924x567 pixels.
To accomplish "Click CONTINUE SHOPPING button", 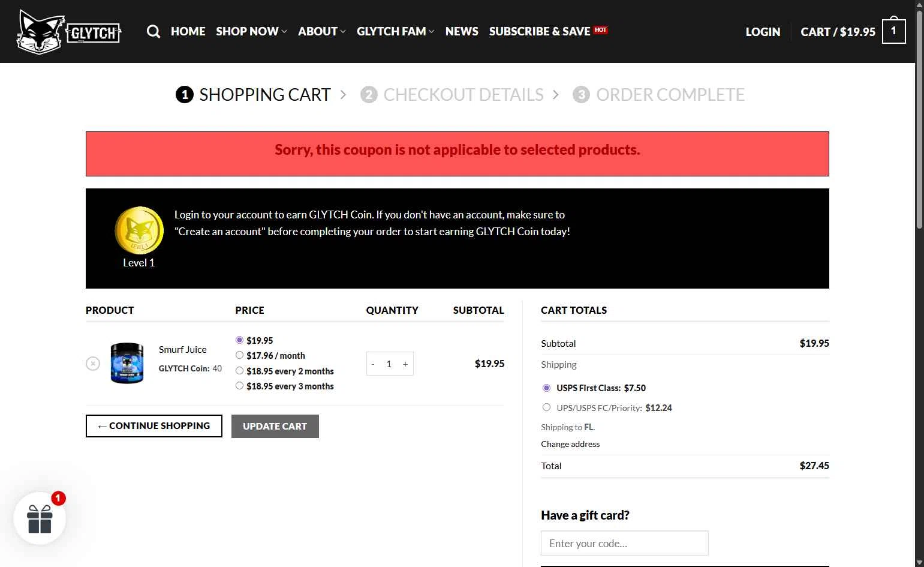I will click(x=154, y=426).
